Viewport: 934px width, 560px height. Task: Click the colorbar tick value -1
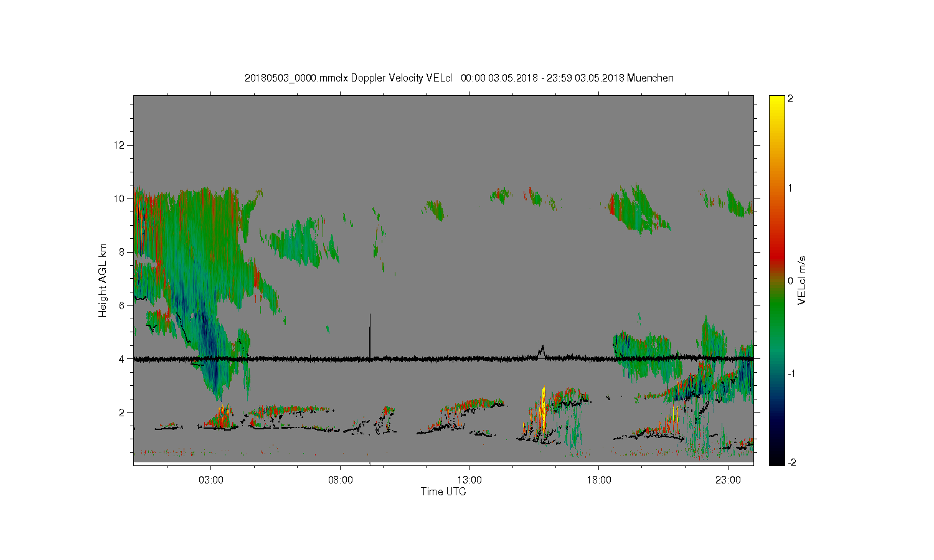pos(790,373)
